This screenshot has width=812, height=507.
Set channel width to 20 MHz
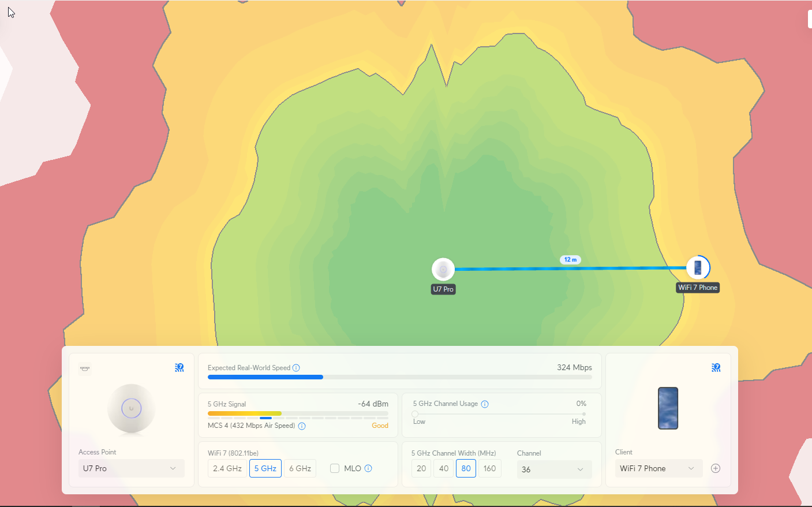point(421,468)
